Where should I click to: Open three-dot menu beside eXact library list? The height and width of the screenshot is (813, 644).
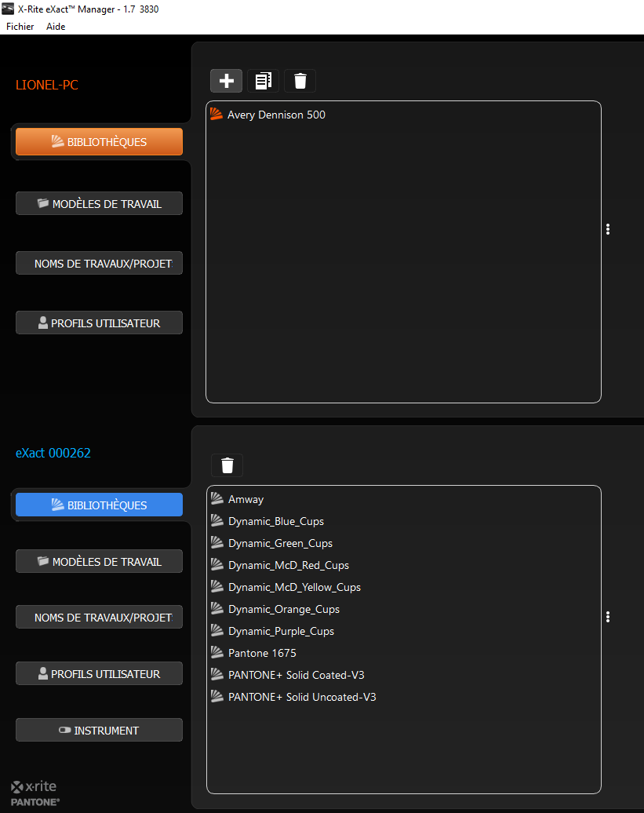pyautogui.click(x=608, y=617)
